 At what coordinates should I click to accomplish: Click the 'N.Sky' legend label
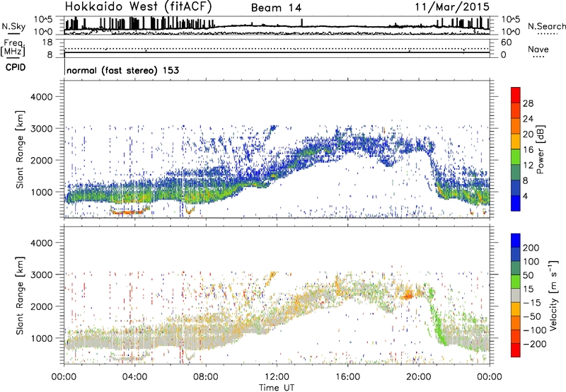pyautogui.click(x=13, y=26)
